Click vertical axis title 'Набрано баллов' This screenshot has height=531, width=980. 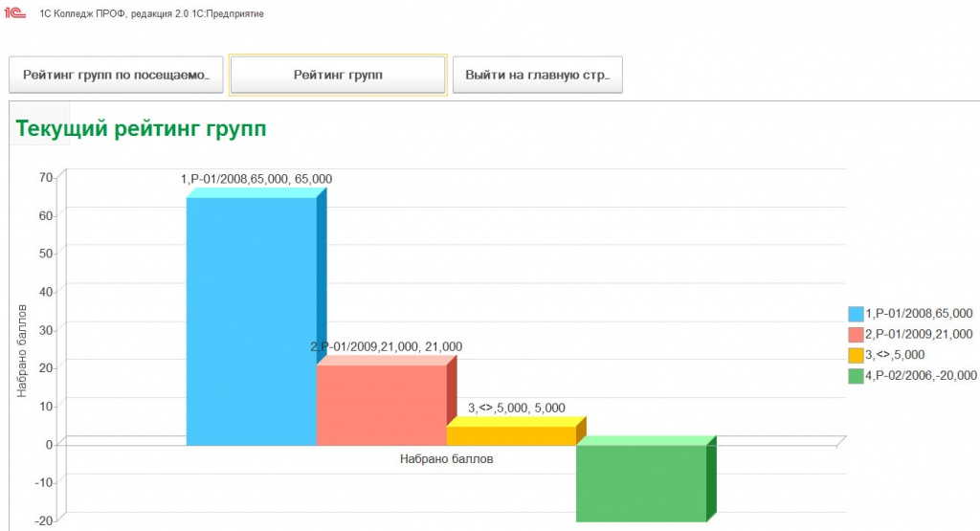[x=22, y=351]
